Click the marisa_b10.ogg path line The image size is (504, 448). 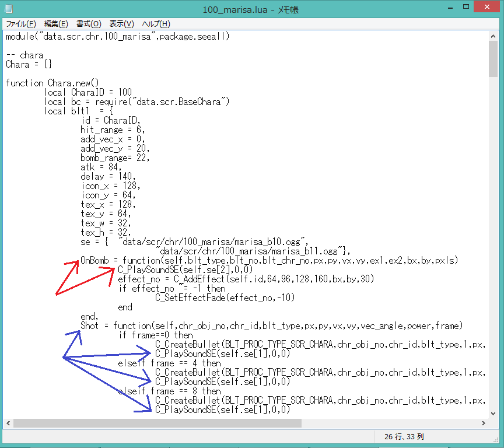click(194, 242)
